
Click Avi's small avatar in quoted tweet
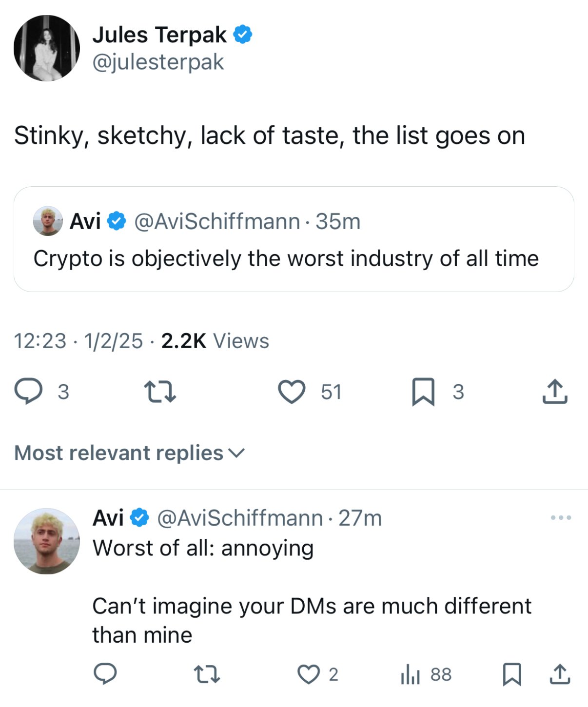[48, 221]
